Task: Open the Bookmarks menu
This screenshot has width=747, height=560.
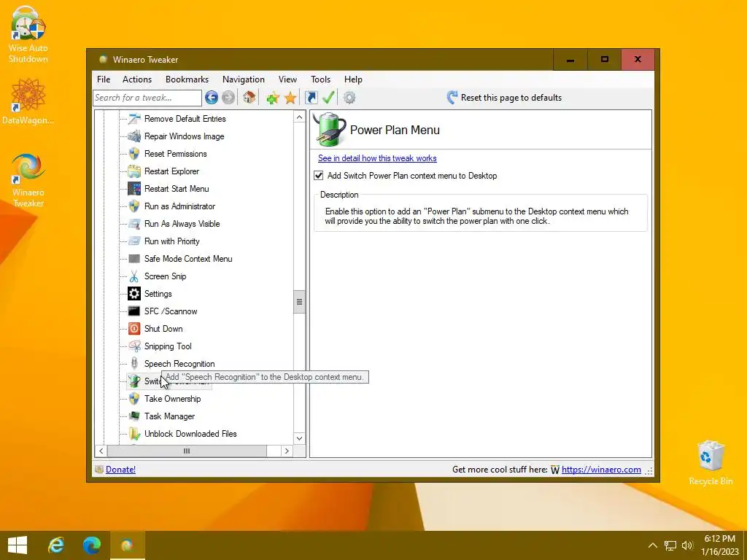Action: tap(187, 79)
